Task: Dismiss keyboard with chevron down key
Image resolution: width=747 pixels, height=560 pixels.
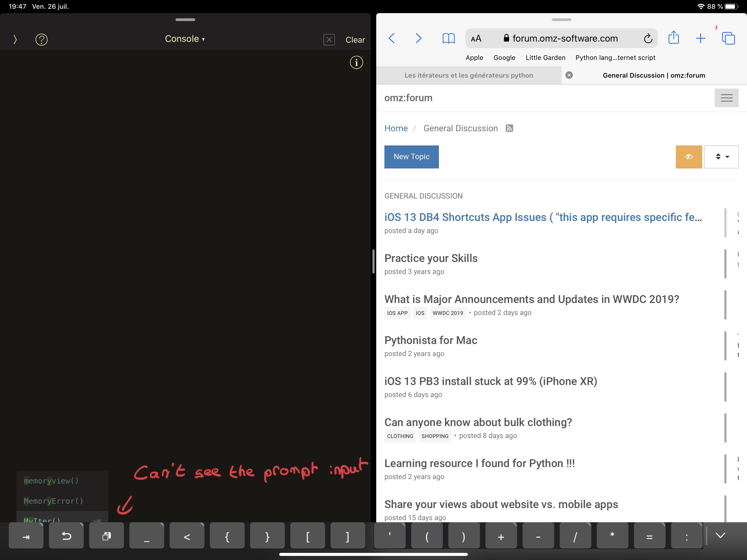Action: click(x=720, y=535)
